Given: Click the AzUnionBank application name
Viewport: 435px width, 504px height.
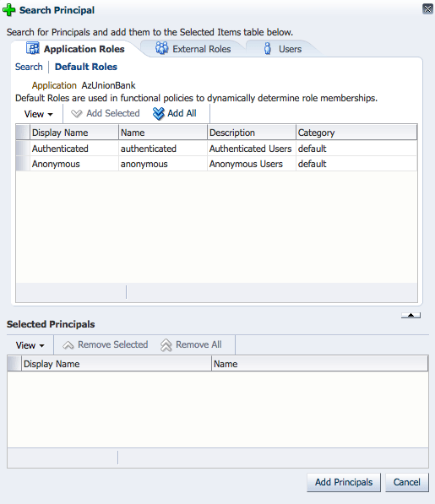Looking at the screenshot, I should (108, 85).
